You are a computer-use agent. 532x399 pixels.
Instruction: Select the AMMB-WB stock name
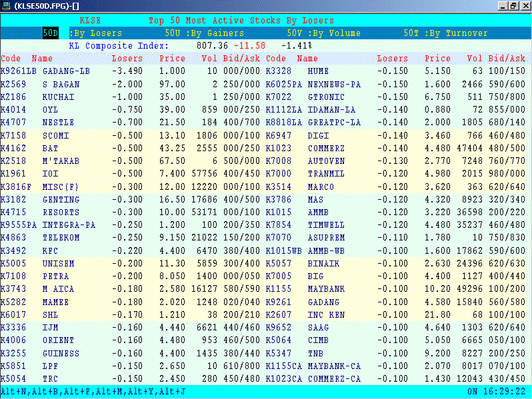pyautogui.click(x=327, y=251)
